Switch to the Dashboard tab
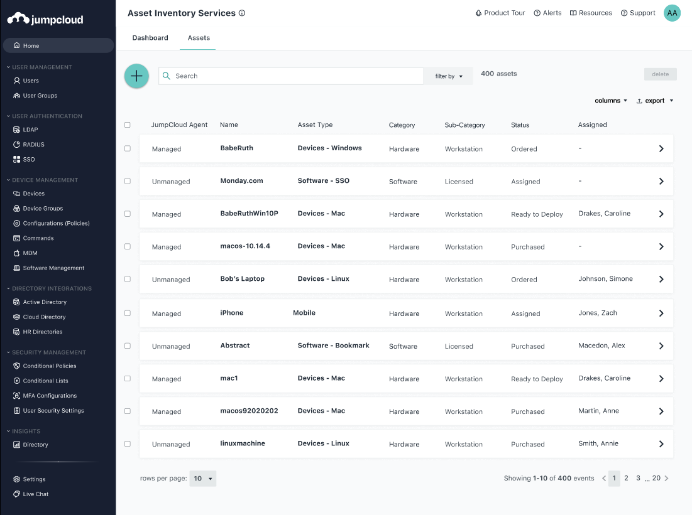692x515 pixels. (x=150, y=38)
